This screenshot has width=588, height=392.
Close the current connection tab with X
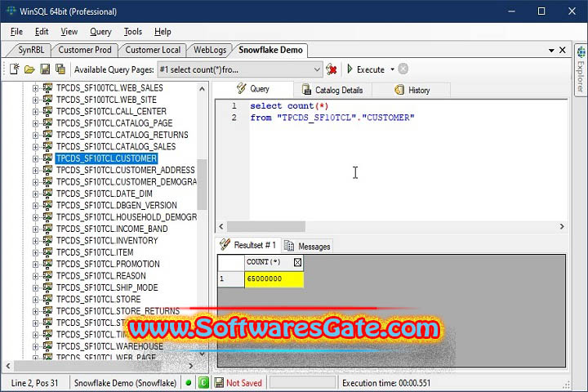coord(563,50)
